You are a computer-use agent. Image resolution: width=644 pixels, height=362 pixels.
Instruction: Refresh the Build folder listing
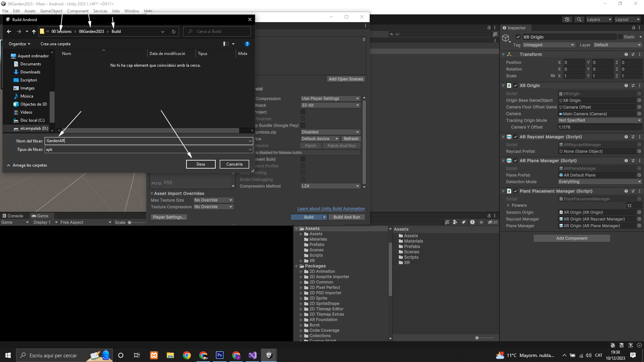tap(173, 32)
